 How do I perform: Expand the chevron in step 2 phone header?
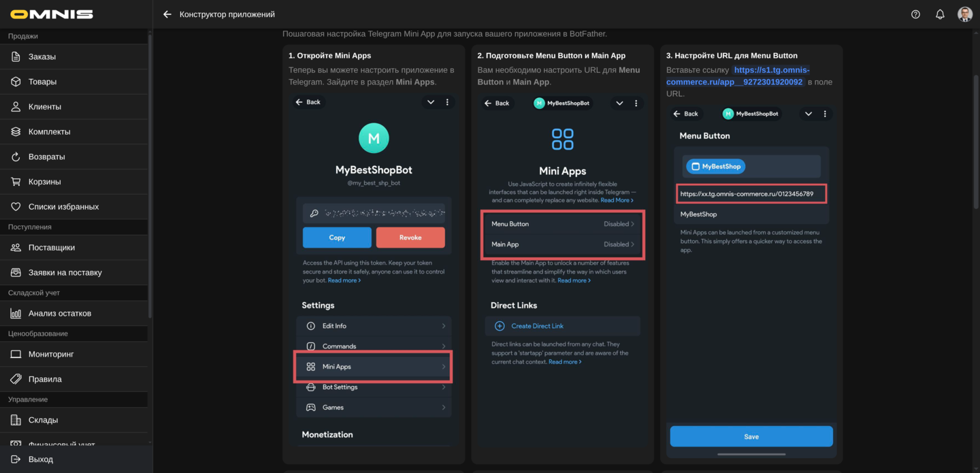click(619, 103)
